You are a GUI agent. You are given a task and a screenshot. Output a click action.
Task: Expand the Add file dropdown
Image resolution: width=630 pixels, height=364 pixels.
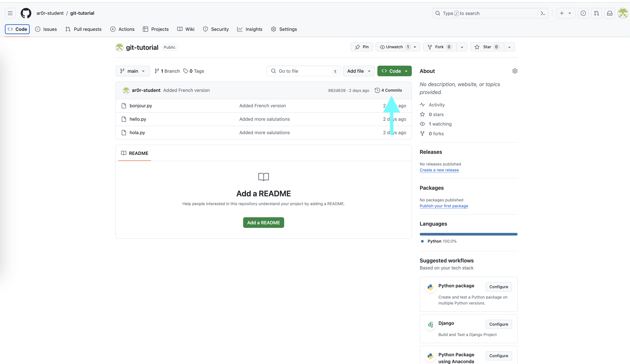(358, 71)
